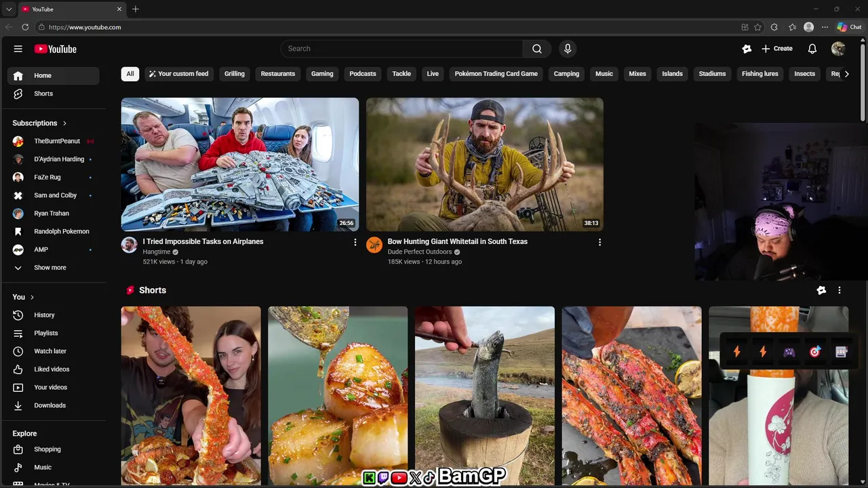Select the Gaming filter chip
The width and height of the screenshot is (868, 488).
tap(322, 74)
